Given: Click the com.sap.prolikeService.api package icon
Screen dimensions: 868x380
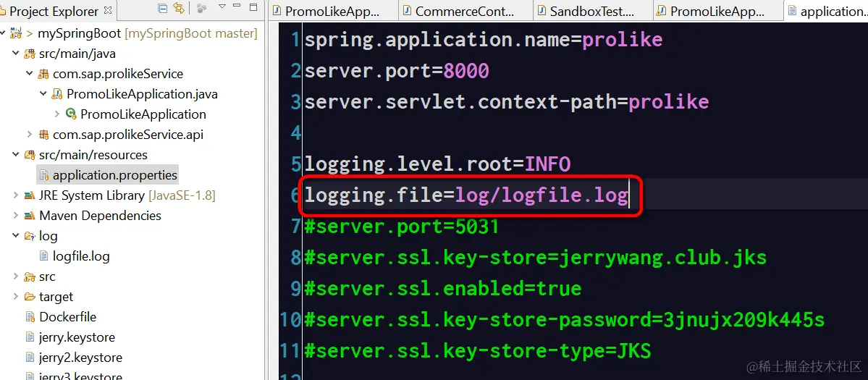Looking at the screenshot, I should point(43,135).
